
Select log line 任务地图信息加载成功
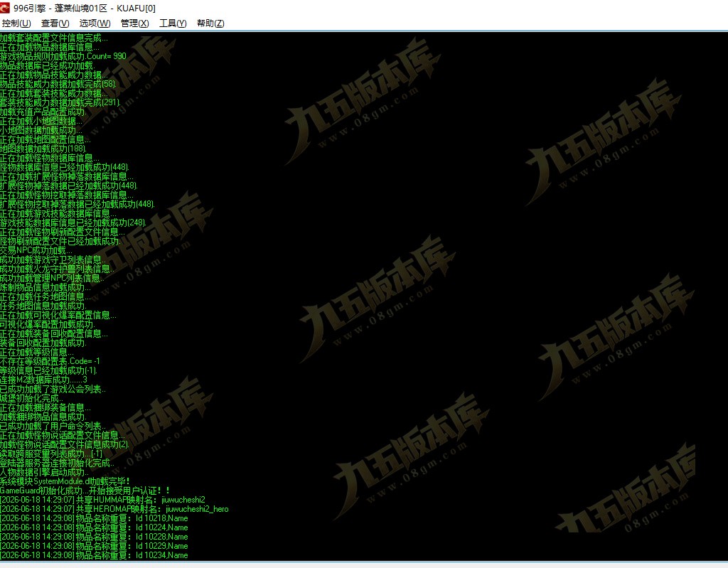click(43, 306)
